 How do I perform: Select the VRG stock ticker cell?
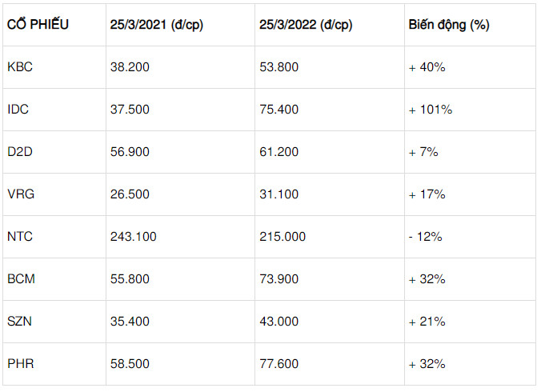coord(20,194)
